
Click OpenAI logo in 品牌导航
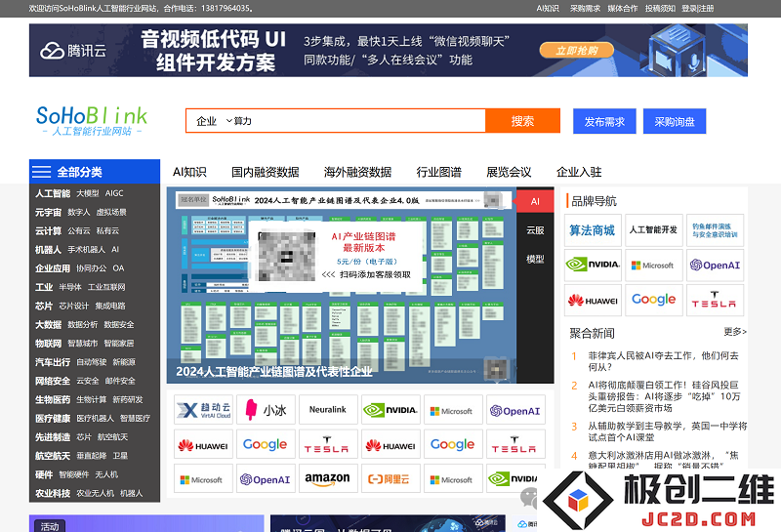715,265
